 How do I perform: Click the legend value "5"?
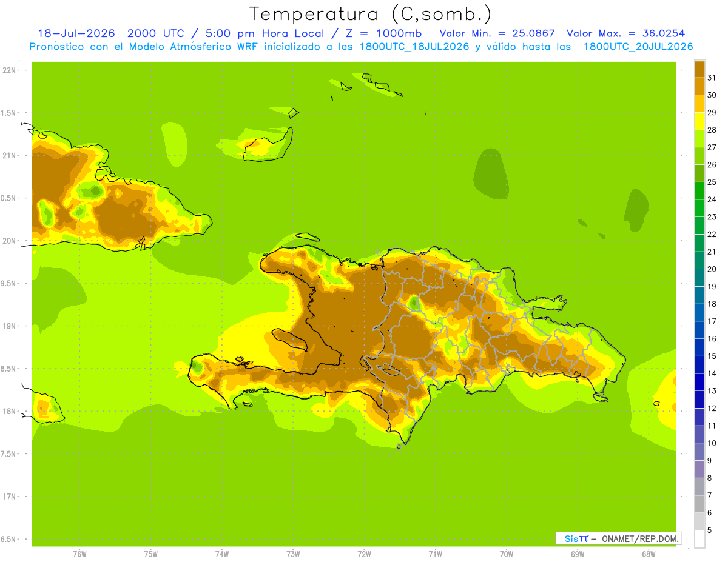tap(710, 530)
